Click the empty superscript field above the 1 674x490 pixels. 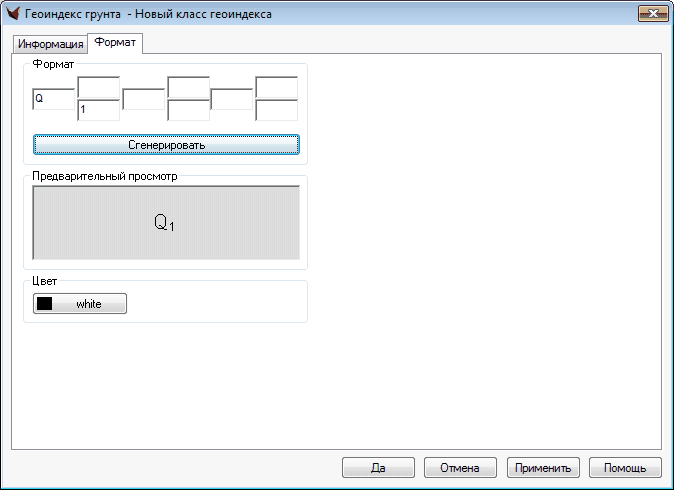[98, 87]
